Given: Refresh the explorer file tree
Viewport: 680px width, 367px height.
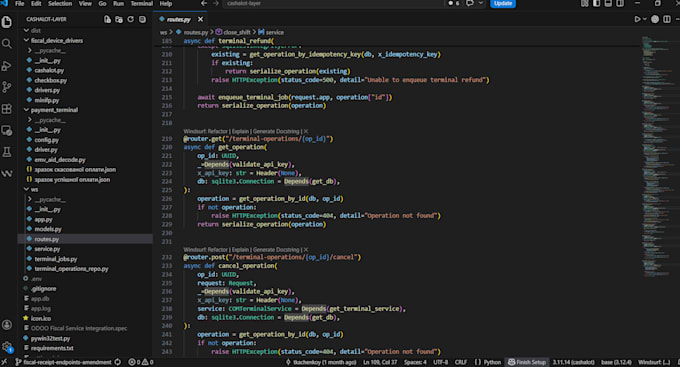Looking at the screenshot, I should (x=131, y=19).
